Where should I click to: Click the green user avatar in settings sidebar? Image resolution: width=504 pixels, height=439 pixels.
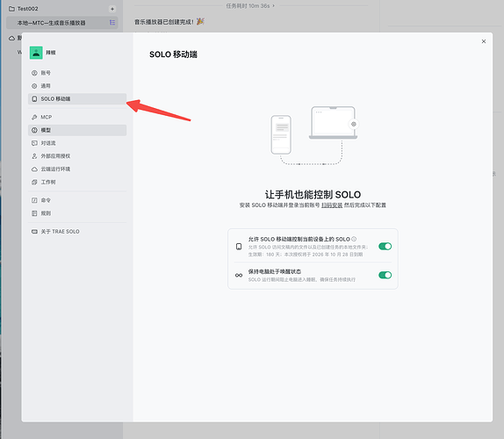36,53
